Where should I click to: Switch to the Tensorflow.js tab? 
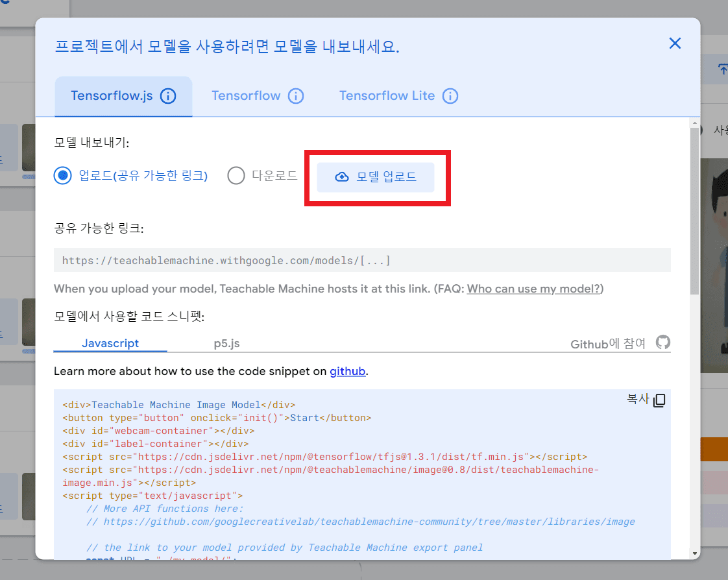(x=123, y=96)
